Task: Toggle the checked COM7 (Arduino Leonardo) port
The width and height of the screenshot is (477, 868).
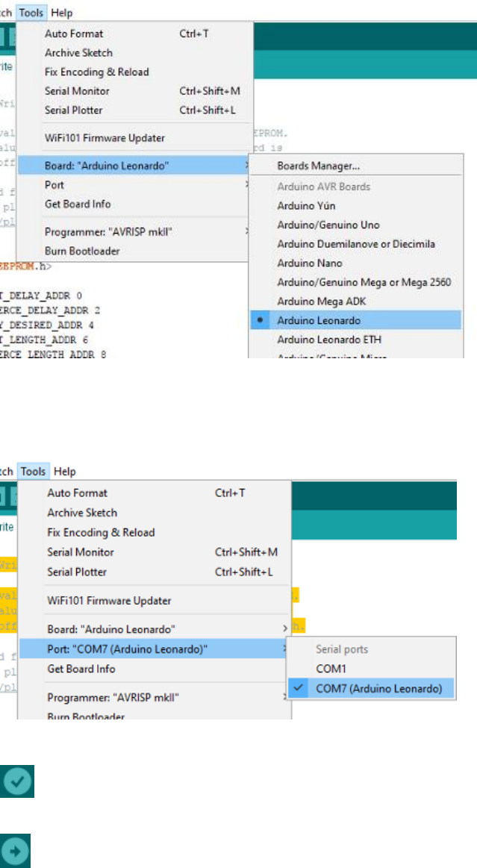Action: (x=371, y=689)
